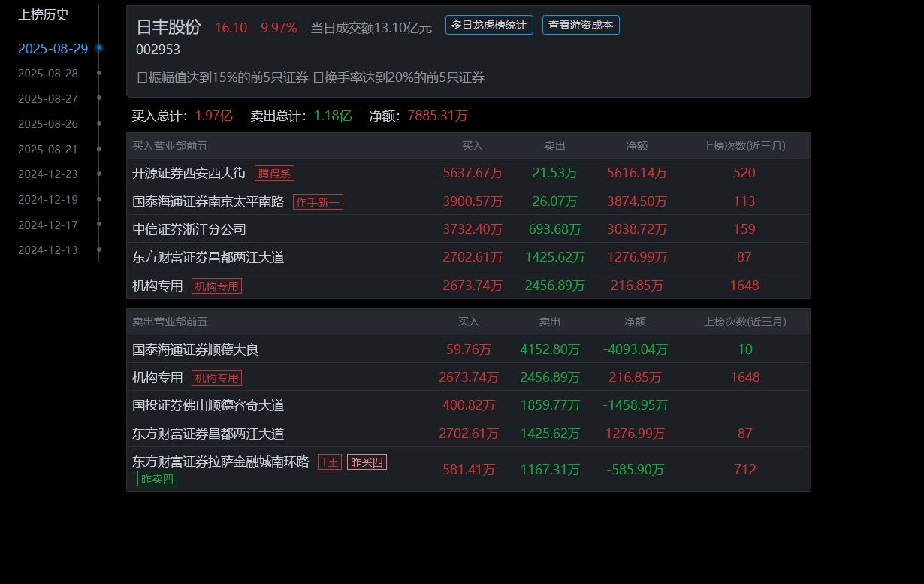The height and width of the screenshot is (584, 924).
Task: Click the 当日成交额13.10亿元 text
Action: (x=371, y=28)
